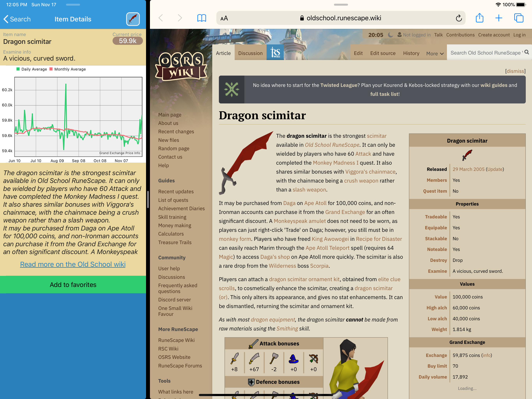Open a new Safari tab with plus icon
The width and height of the screenshot is (532, 399).
[x=499, y=18]
